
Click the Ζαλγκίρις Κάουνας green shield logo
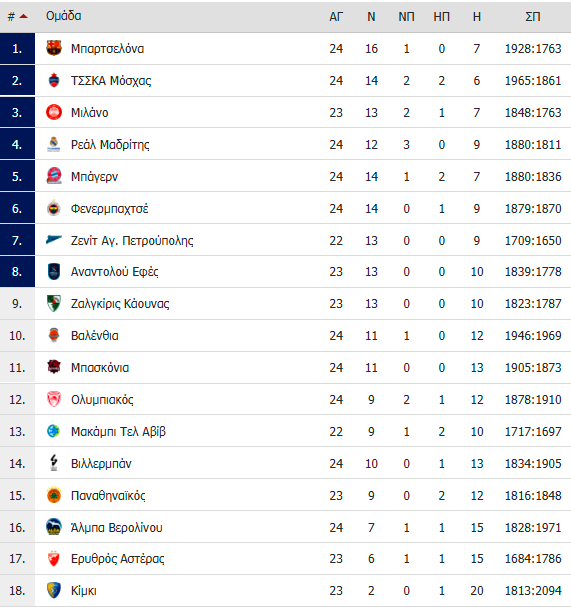[54, 304]
